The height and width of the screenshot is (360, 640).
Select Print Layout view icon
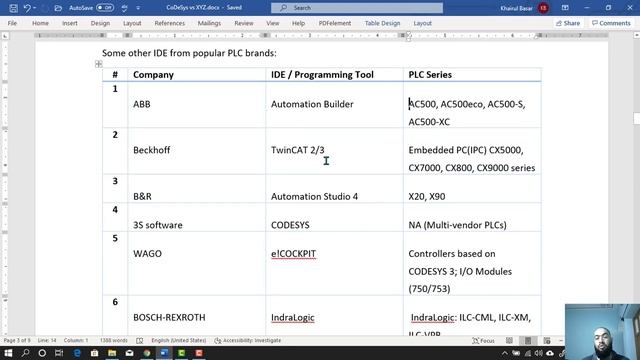[x=528, y=340]
